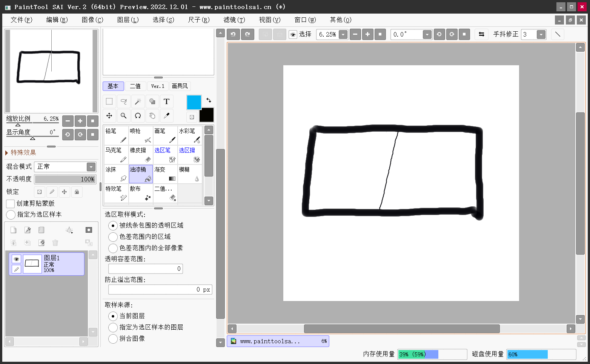Choose the 选区擦 selection eraser

click(x=190, y=155)
